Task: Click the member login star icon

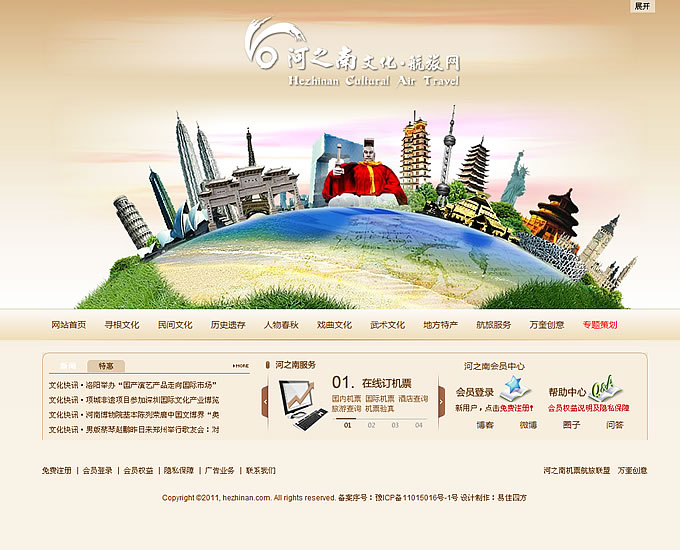Action: (x=513, y=385)
